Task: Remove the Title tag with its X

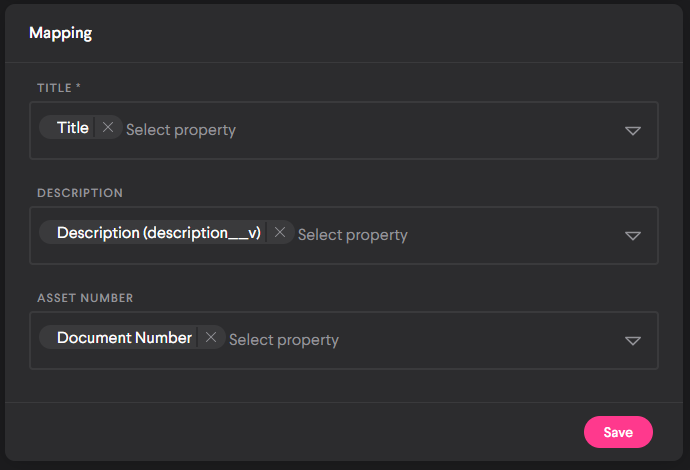Action: click(x=108, y=128)
